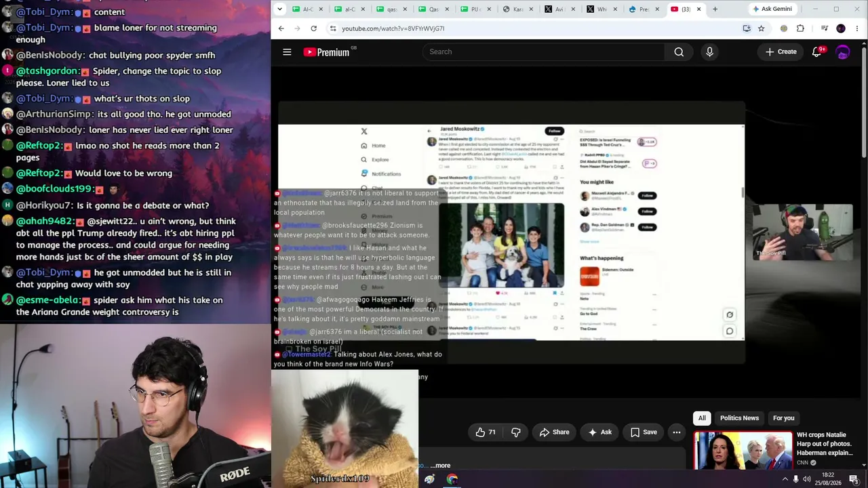Go back using the browser back arrow
This screenshot has width=868, height=488.
click(281, 28)
